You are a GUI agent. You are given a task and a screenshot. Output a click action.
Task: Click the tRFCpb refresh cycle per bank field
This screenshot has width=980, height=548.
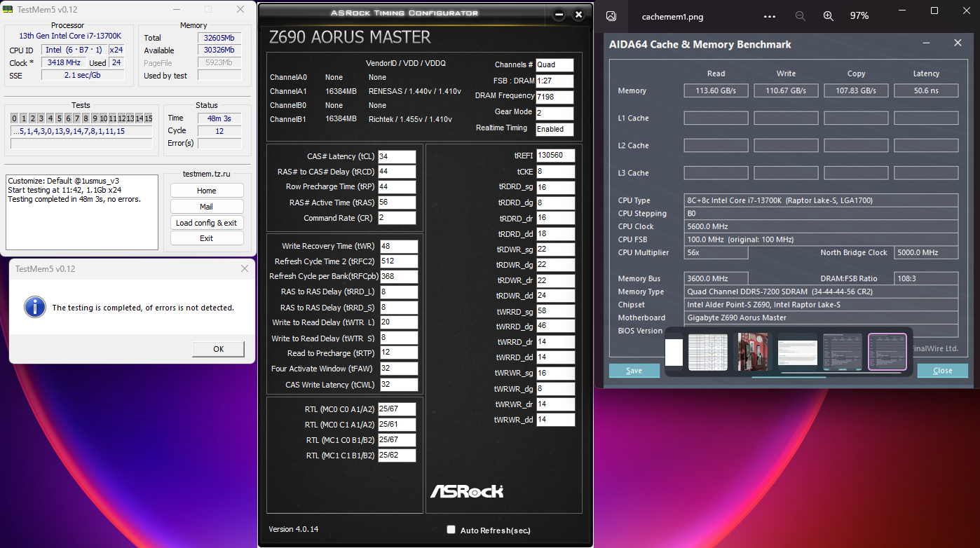click(399, 277)
